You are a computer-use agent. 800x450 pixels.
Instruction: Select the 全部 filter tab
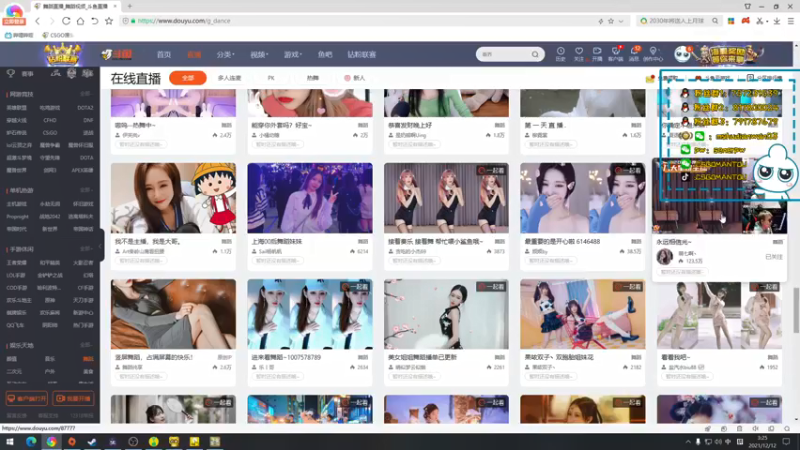[188, 78]
